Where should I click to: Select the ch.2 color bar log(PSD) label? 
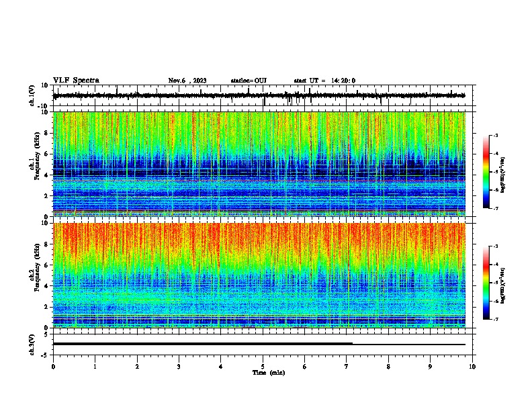tap(503, 286)
